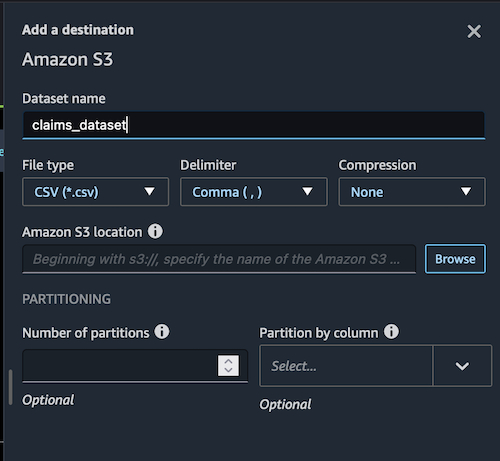Click the info icon beside Partition by column

click(x=391, y=332)
